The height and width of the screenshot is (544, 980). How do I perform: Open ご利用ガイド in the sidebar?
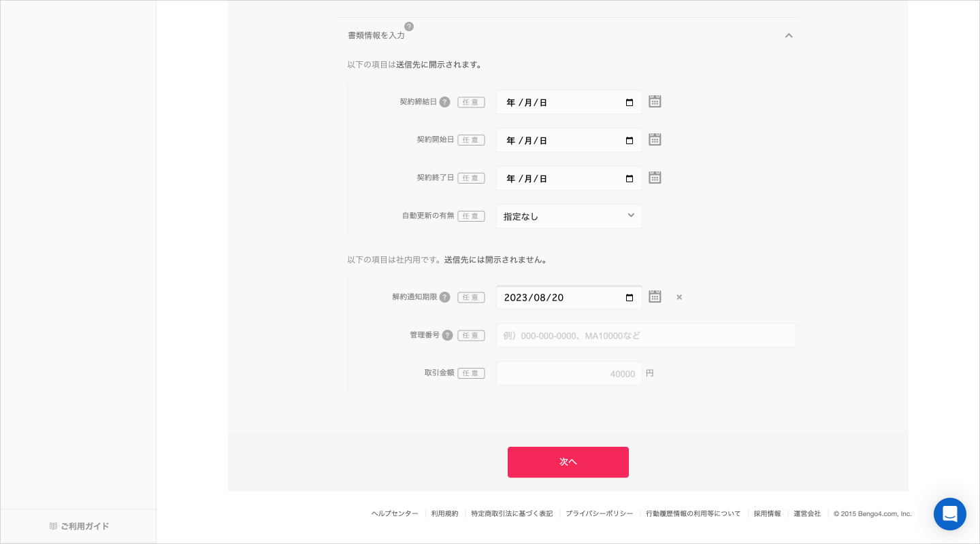point(79,526)
